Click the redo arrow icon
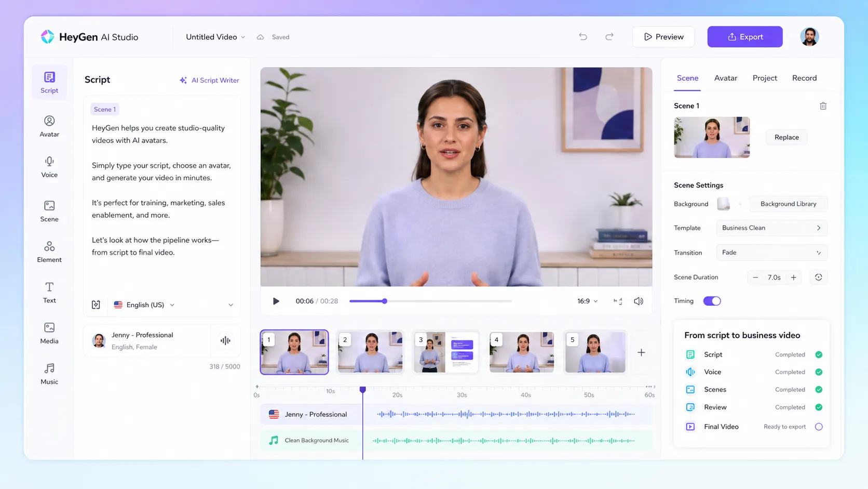Screen dimensions: 868x489 click(x=609, y=36)
